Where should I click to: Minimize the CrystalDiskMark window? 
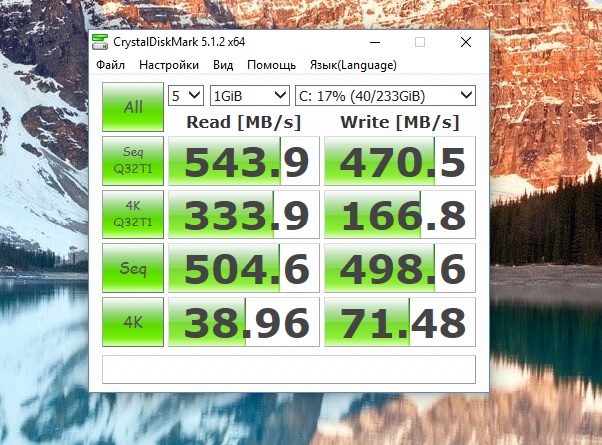pyautogui.click(x=375, y=42)
